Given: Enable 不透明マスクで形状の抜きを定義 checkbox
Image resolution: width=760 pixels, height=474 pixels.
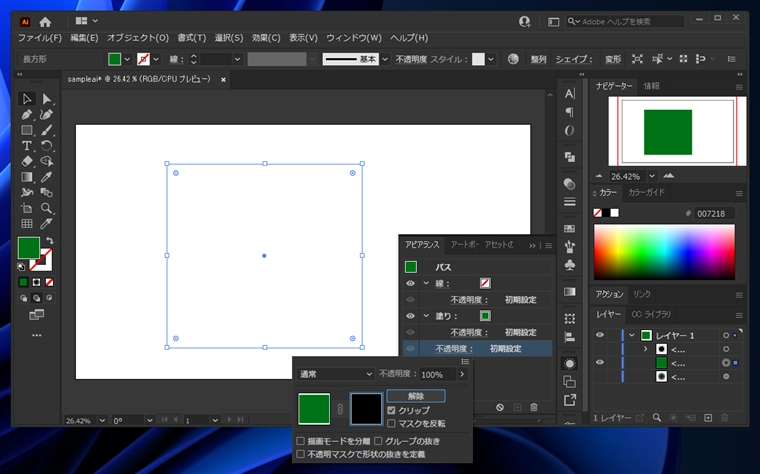Looking at the screenshot, I should click(301, 454).
